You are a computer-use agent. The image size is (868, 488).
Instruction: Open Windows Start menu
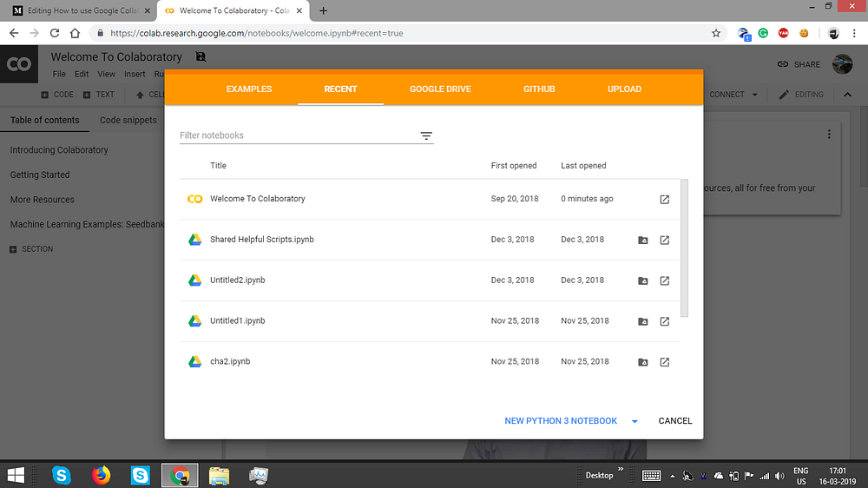pyautogui.click(x=16, y=475)
